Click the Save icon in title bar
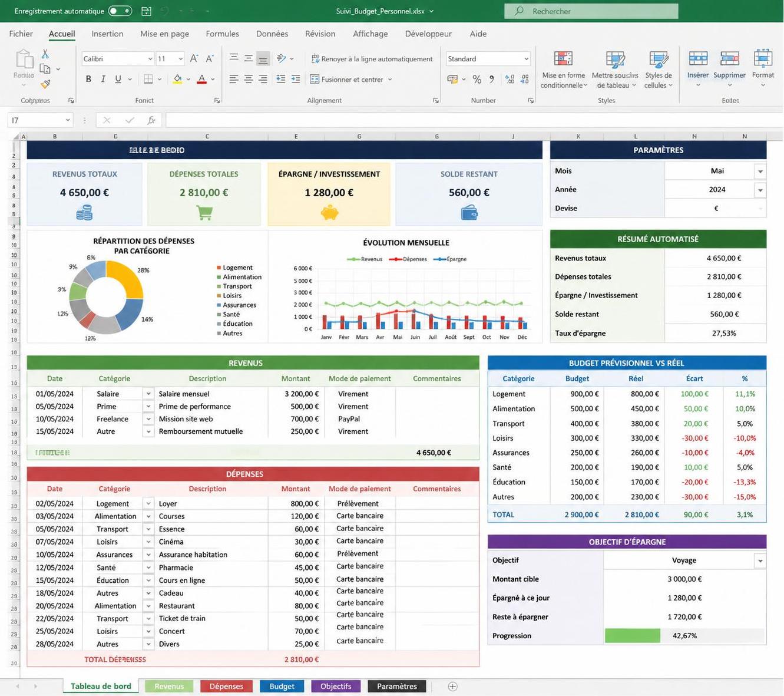 click(x=147, y=11)
